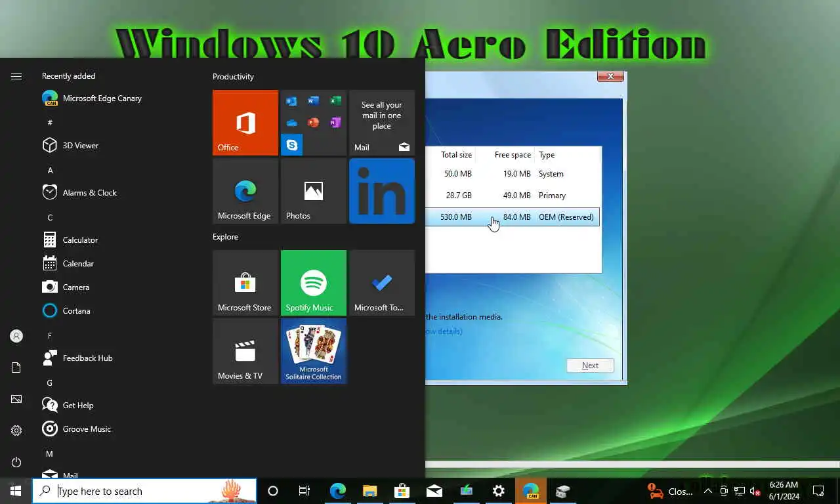Click the Windows Start button

pos(16,491)
